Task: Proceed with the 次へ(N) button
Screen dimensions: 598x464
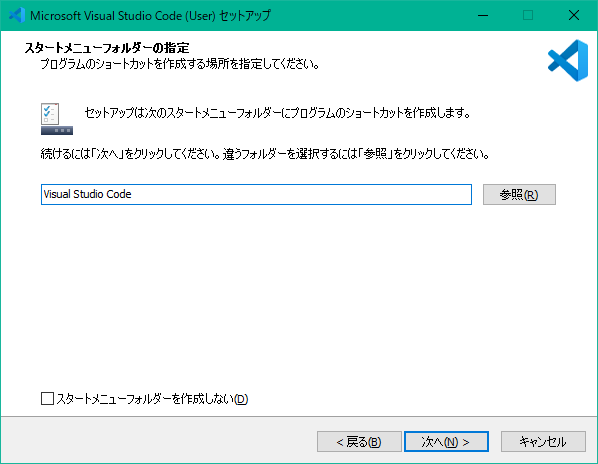Action: tap(446, 442)
